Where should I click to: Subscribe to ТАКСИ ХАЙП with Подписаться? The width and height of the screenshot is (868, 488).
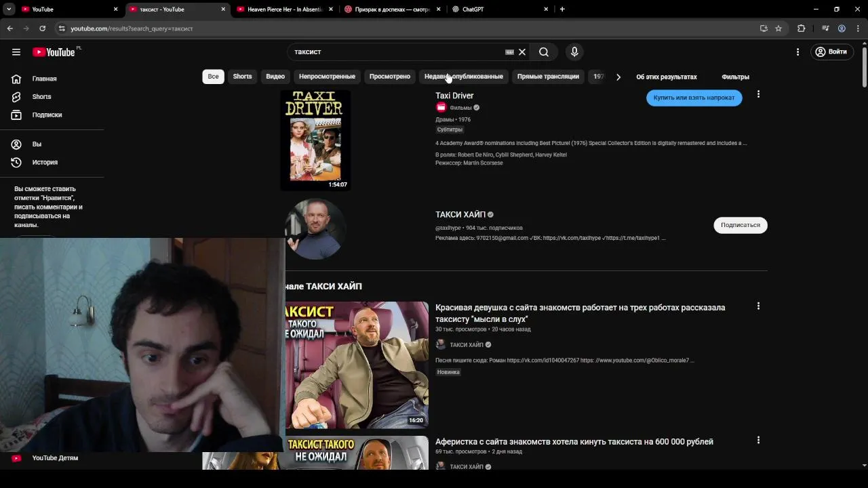point(741,225)
